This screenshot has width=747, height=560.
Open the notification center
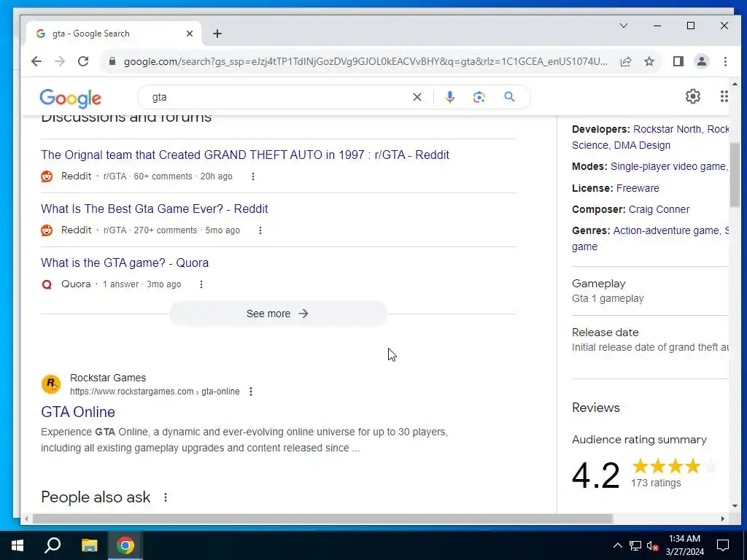click(723, 545)
